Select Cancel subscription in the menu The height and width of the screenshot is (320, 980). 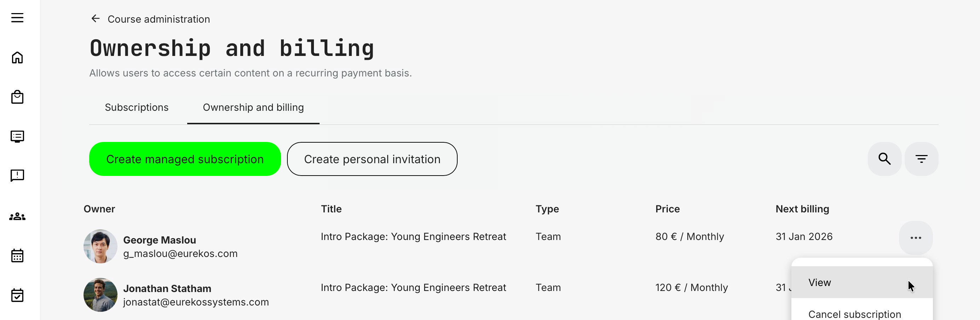pos(854,314)
